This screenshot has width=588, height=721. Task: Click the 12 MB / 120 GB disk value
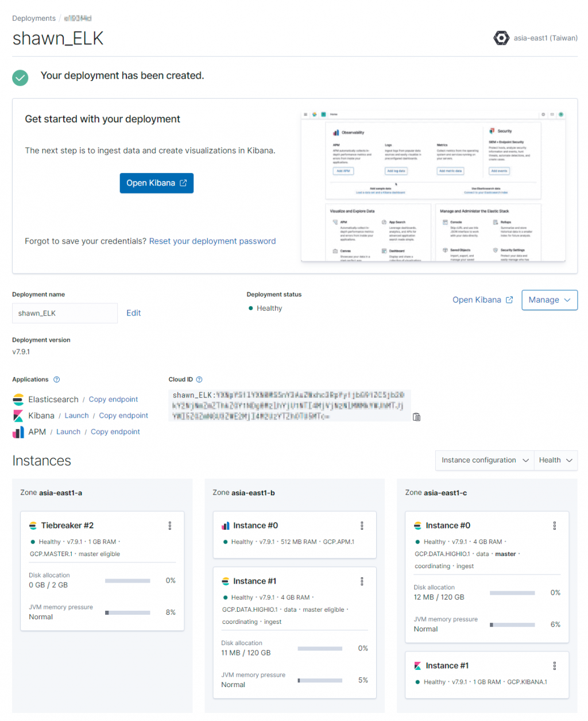(x=439, y=597)
